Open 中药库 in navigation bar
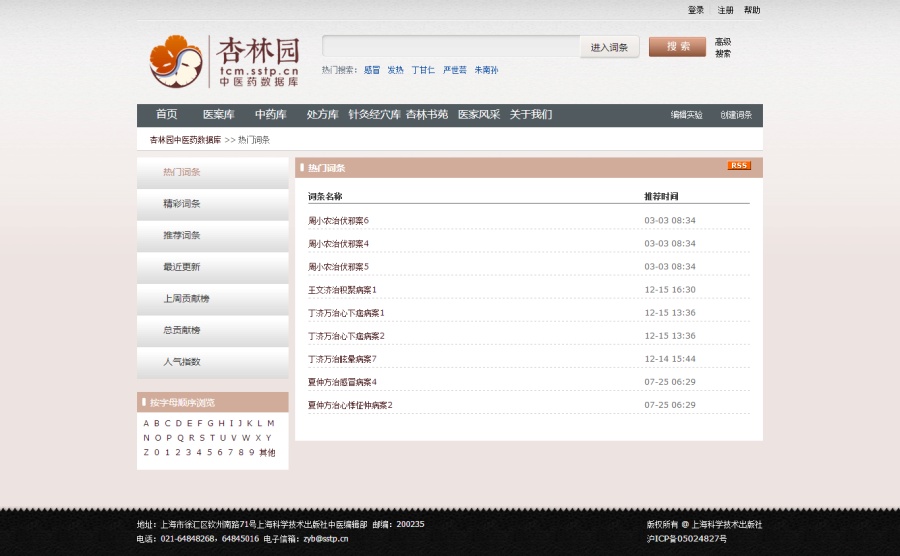This screenshot has height=556, width=900. (270, 114)
